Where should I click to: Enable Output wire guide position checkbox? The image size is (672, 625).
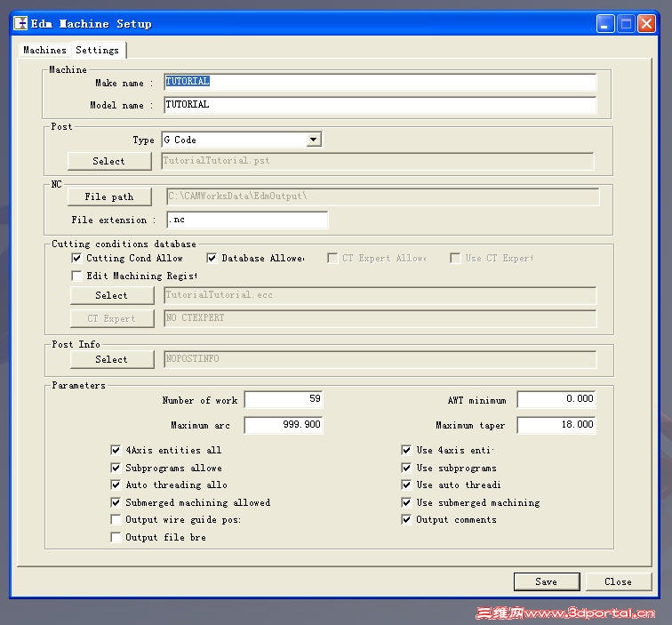click(x=116, y=519)
